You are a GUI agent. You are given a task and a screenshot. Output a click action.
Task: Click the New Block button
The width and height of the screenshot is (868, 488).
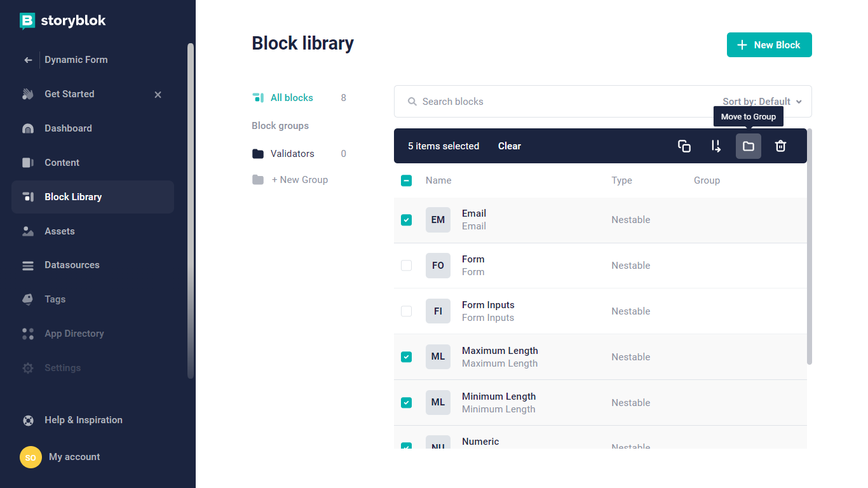point(770,45)
